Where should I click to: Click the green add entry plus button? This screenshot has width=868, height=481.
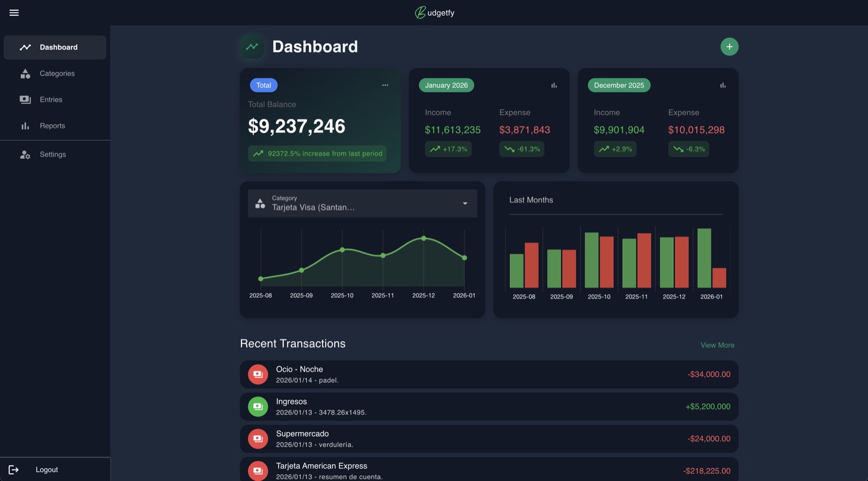pos(729,47)
